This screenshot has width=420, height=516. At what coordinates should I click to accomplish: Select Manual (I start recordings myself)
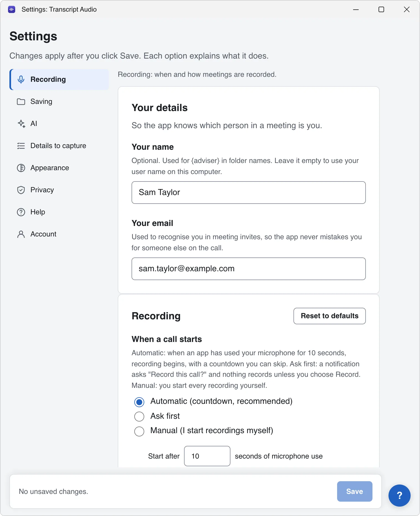click(x=139, y=431)
